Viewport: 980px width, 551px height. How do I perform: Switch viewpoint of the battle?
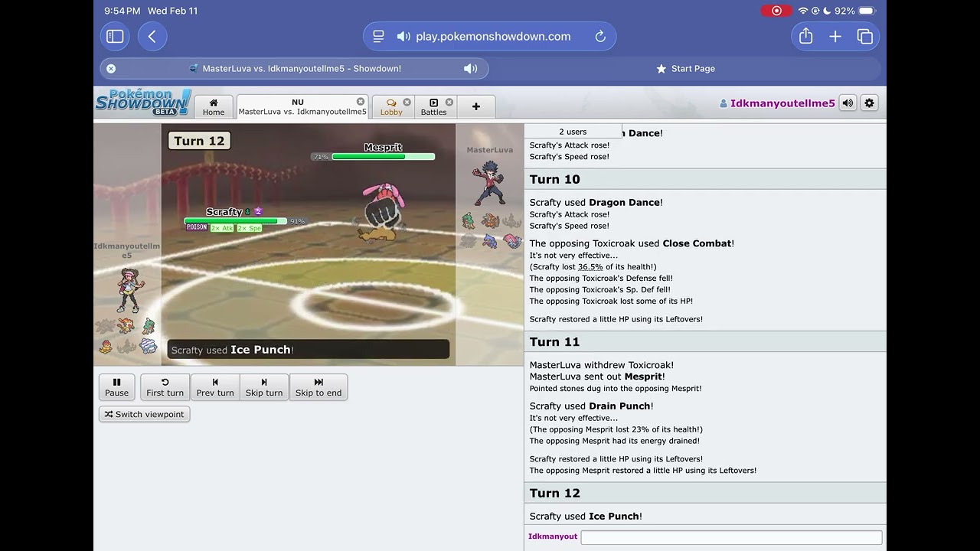tap(144, 414)
